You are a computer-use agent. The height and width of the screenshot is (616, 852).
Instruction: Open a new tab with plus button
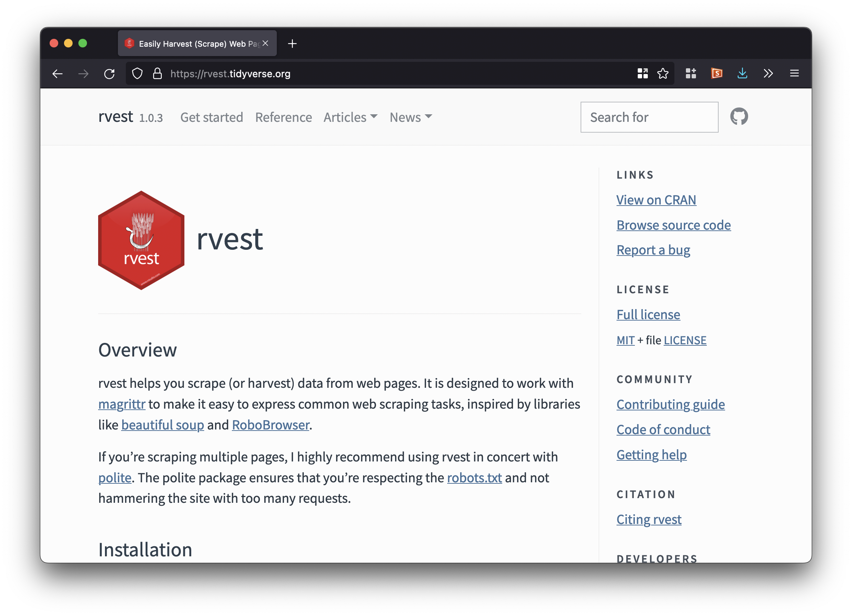[292, 43]
